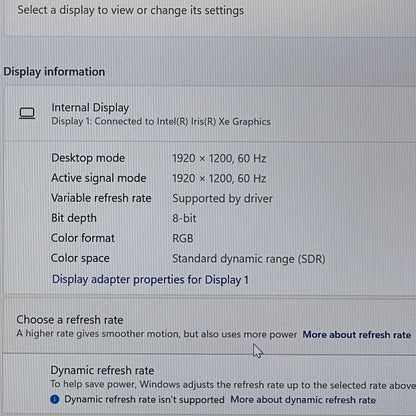Click Choose a refresh rate heading

click(x=70, y=320)
